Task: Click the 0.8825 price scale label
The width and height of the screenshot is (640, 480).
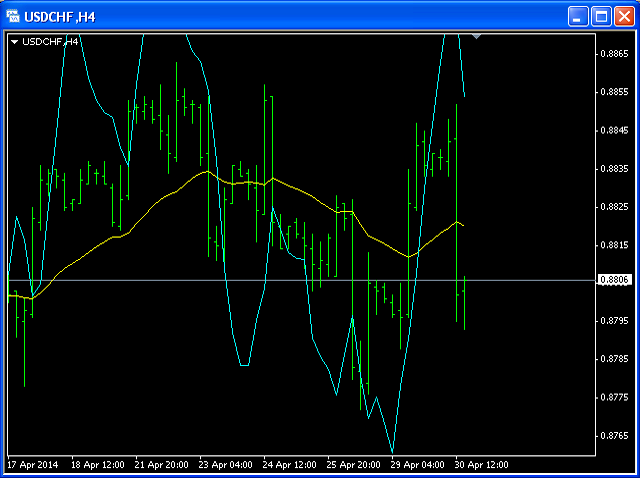Action: [x=614, y=207]
